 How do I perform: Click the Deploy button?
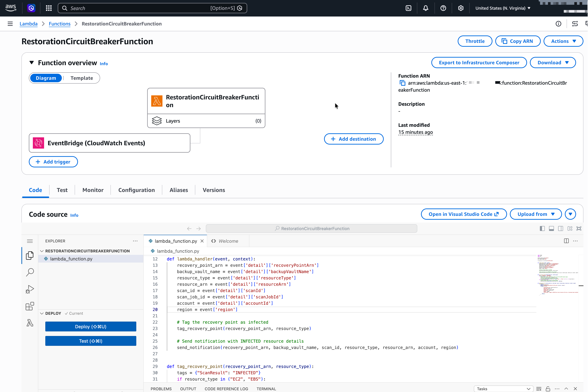click(x=90, y=326)
